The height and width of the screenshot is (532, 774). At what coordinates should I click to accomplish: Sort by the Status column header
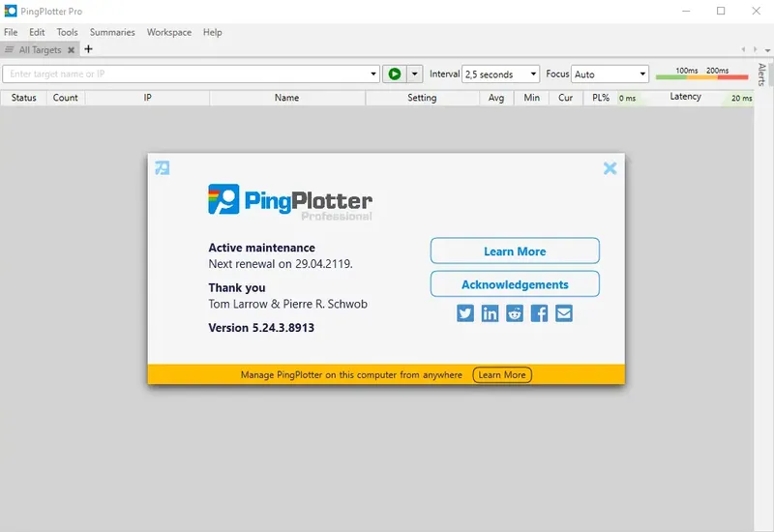pyautogui.click(x=23, y=98)
